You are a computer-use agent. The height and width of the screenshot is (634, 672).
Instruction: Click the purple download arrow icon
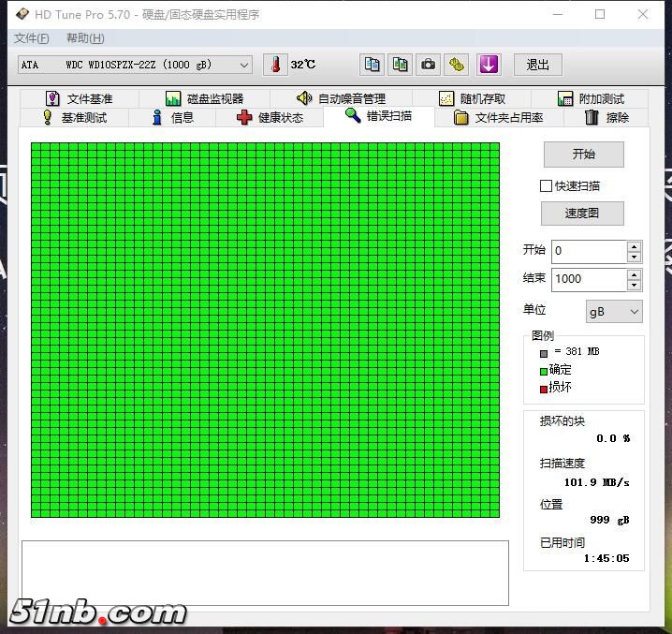coord(489,65)
